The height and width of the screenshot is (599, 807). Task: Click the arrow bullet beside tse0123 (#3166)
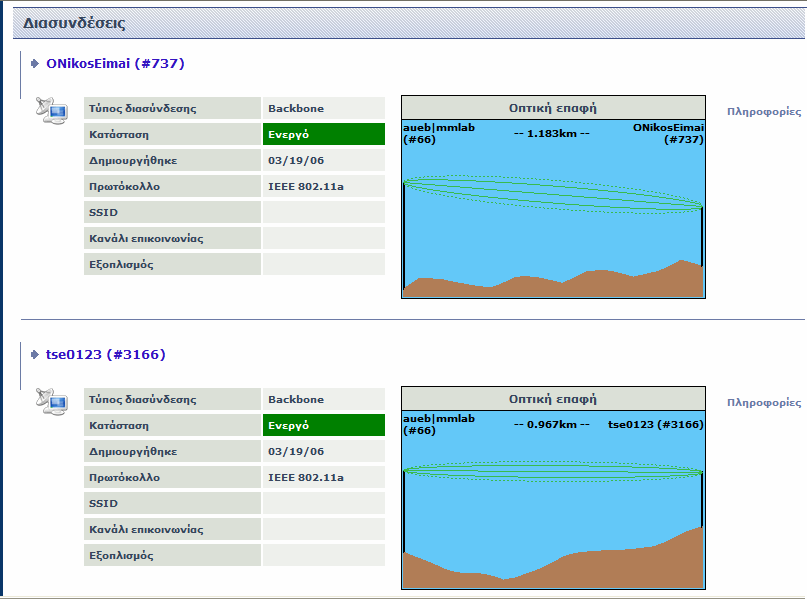[x=34, y=355]
